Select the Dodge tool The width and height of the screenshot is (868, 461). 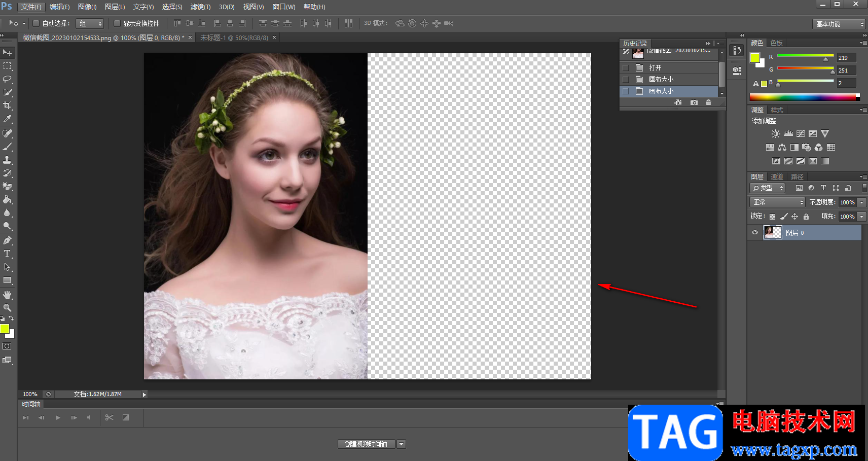click(7, 226)
